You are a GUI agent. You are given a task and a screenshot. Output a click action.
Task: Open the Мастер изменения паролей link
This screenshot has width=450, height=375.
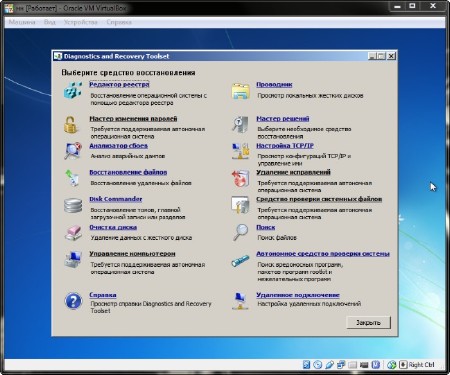133,118
